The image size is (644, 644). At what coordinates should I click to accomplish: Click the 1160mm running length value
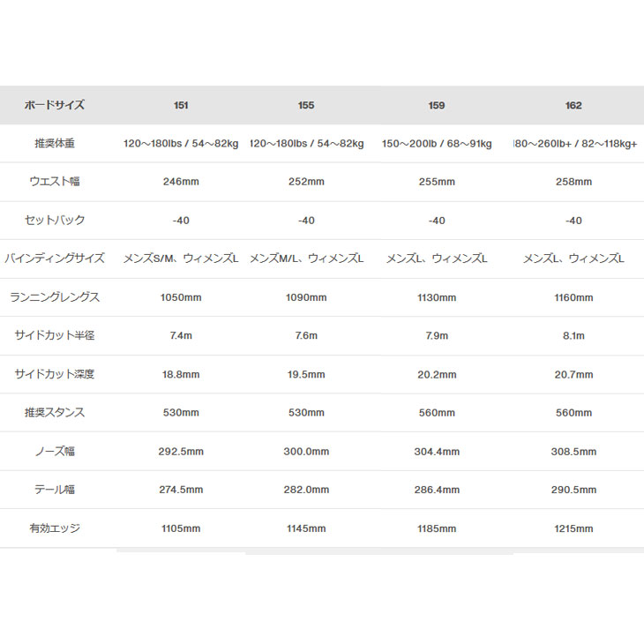pos(573,298)
